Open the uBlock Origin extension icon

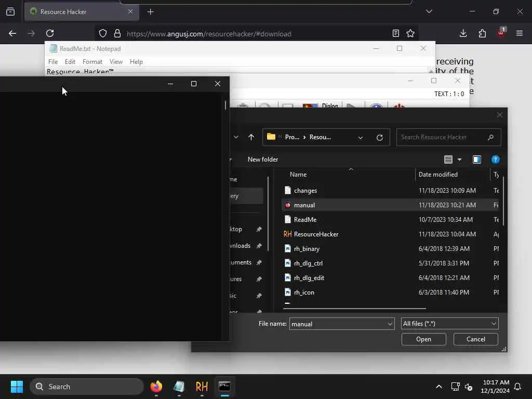pos(501,33)
